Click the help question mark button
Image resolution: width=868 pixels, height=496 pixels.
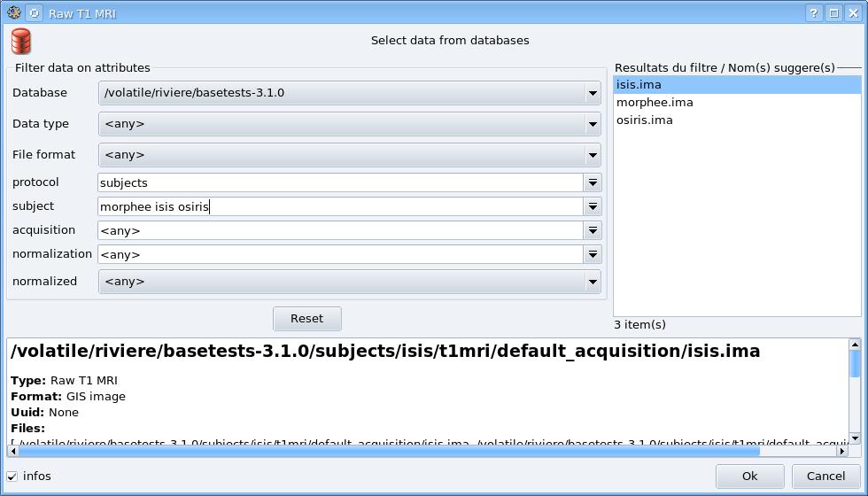(815, 13)
